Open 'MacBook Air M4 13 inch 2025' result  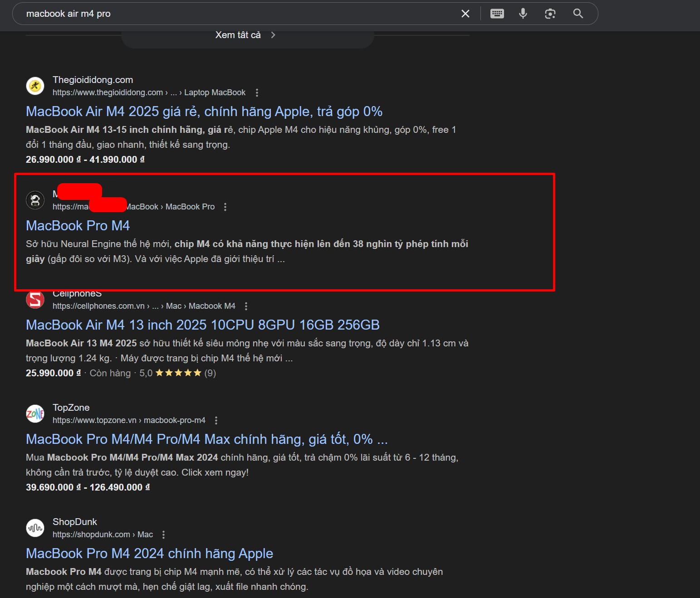tap(203, 325)
